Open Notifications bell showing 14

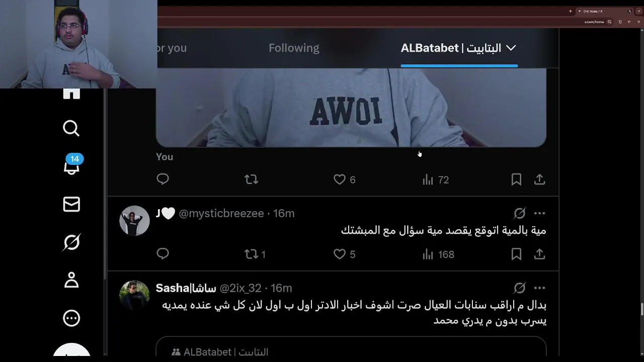(72, 165)
